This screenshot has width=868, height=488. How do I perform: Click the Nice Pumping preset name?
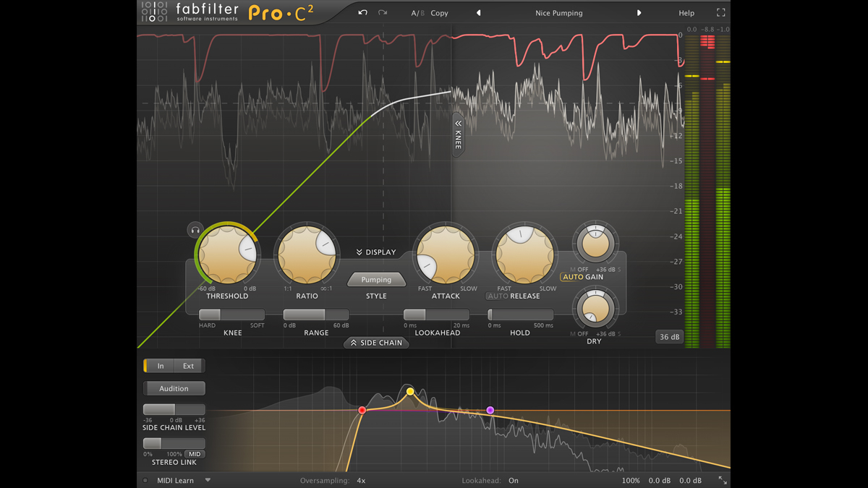tap(558, 12)
